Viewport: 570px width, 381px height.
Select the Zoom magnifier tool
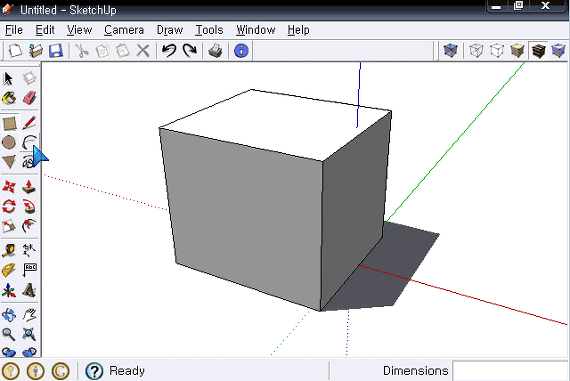(x=9, y=334)
